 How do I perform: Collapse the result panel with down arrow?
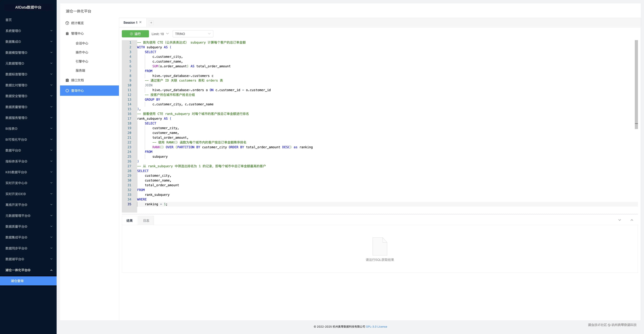619,220
